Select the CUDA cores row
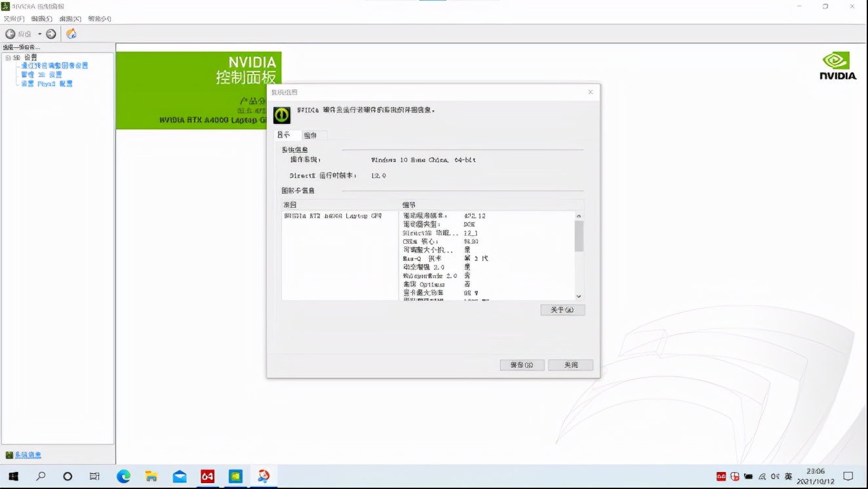868x489 pixels. pos(441,241)
